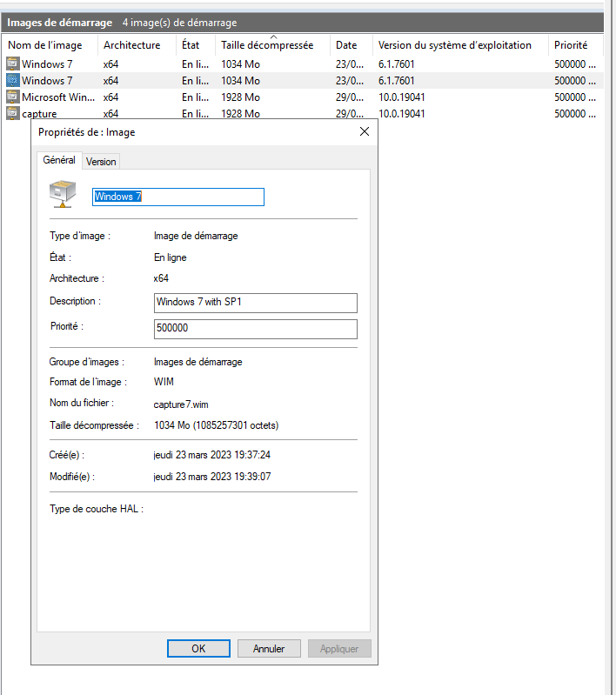
Task: Click the Architecture column header
Action: tap(132, 45)
